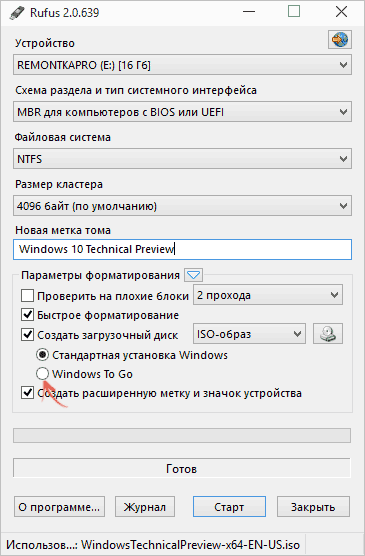
Task: Minimize the Rufus window
Action: coord(249,12)
